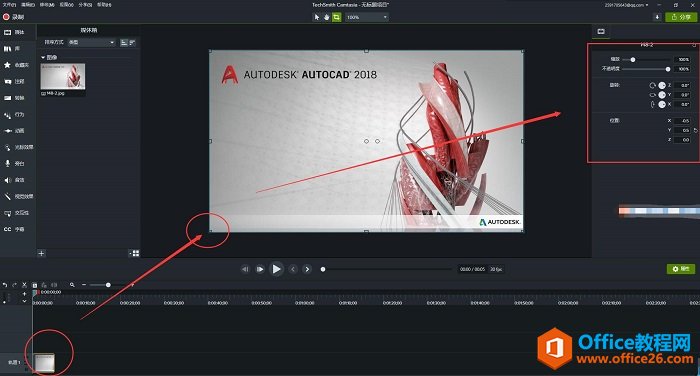The height and width of the screenshot is (376, 700).
Task: Click the green Properties button
Action: click(x=681, y=269)
